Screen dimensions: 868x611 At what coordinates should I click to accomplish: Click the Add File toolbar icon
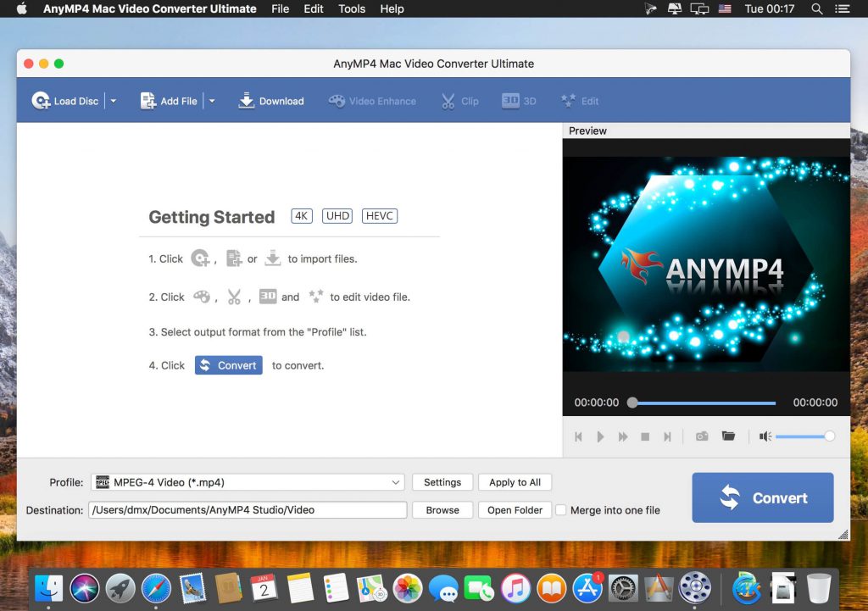pyautogui.click(x=169, y=100)
